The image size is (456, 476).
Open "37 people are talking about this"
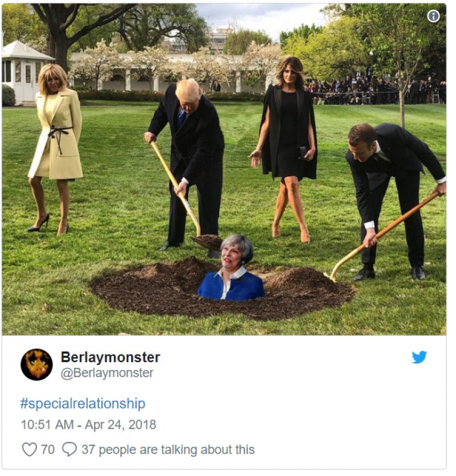pyautogui.click(x=168, y=449)
